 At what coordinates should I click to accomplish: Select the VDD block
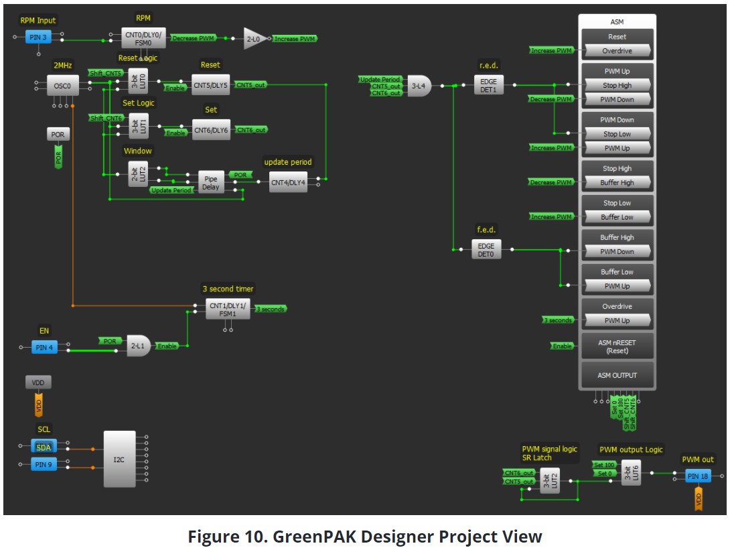coord(38,382)
